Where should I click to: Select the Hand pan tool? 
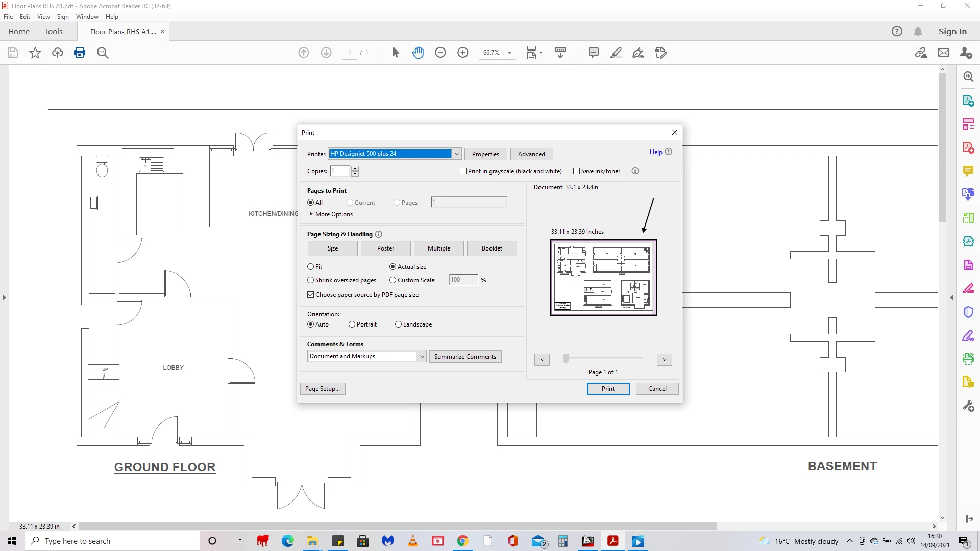[x=418, y=53]
